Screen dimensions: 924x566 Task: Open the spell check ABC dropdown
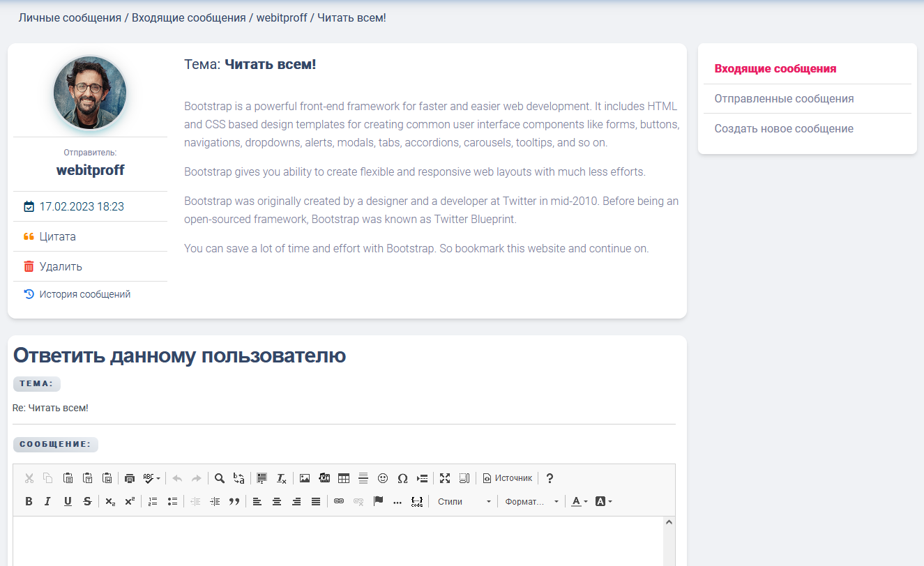(152, 478)
